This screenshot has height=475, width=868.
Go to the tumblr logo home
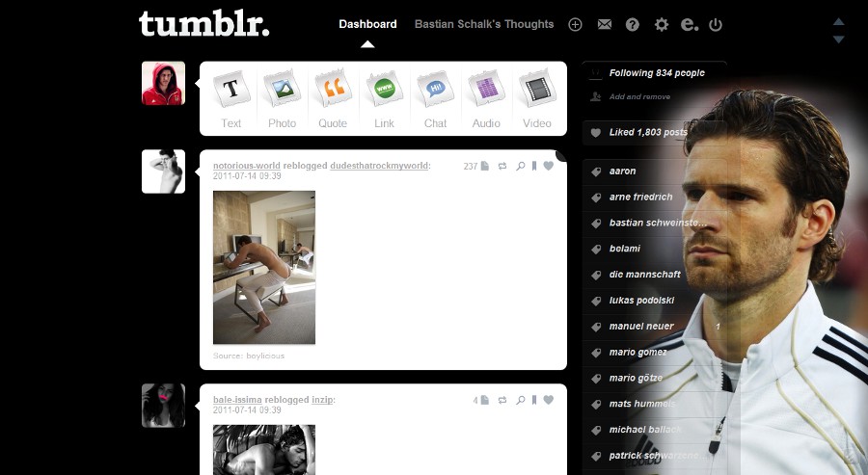point(203,24)
